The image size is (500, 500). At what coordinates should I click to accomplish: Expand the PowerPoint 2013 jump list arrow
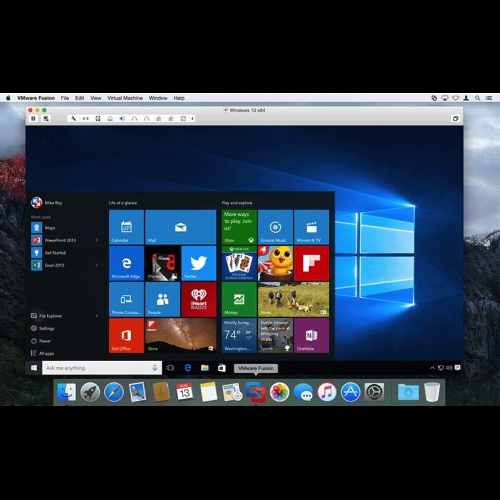[x=97, y=240]
